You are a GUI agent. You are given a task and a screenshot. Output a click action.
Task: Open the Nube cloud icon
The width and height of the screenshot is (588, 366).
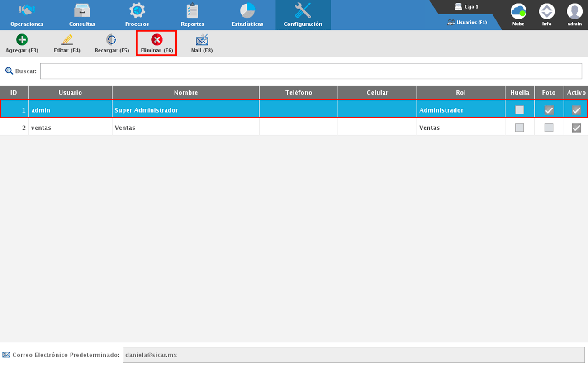[x=518, y=12]
